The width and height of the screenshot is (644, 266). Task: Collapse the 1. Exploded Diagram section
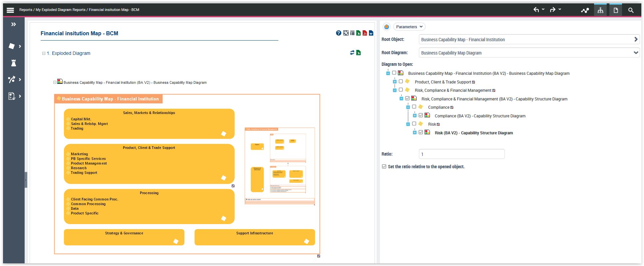click(44, 53)
